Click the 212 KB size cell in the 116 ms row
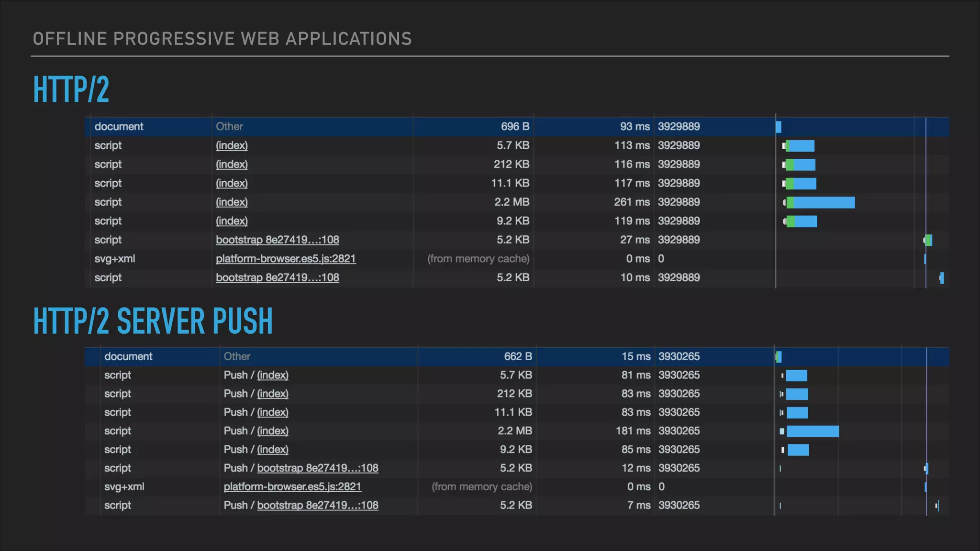The width and height of the screenshot is (980, 551). click(x=512, y=165)
